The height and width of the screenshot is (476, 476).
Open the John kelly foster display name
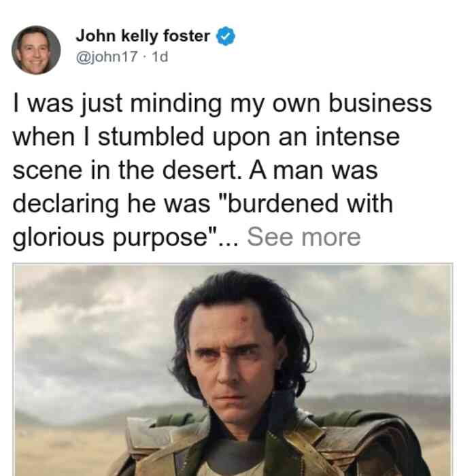point(143,36)
